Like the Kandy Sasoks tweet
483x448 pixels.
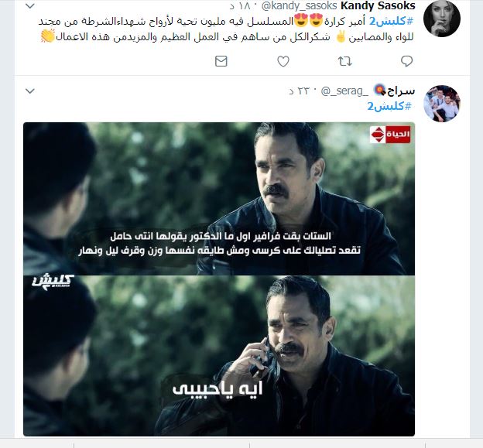[283, 61]
